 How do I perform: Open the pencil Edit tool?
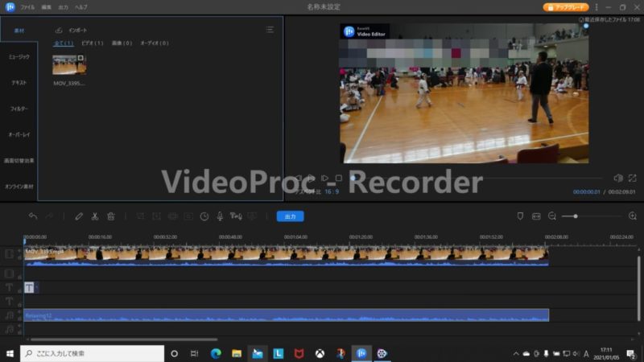tap(79, 216)
